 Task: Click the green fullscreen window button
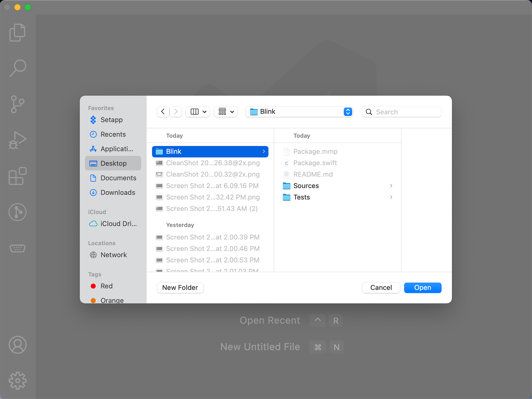coord(28,7)
